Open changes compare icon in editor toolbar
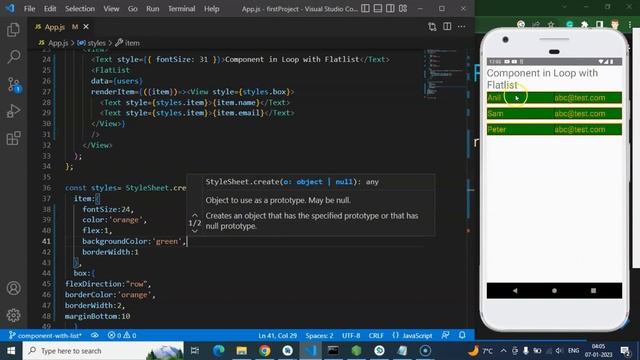The height and width of the screenshot is (360, 640). [x=432, y=27]
